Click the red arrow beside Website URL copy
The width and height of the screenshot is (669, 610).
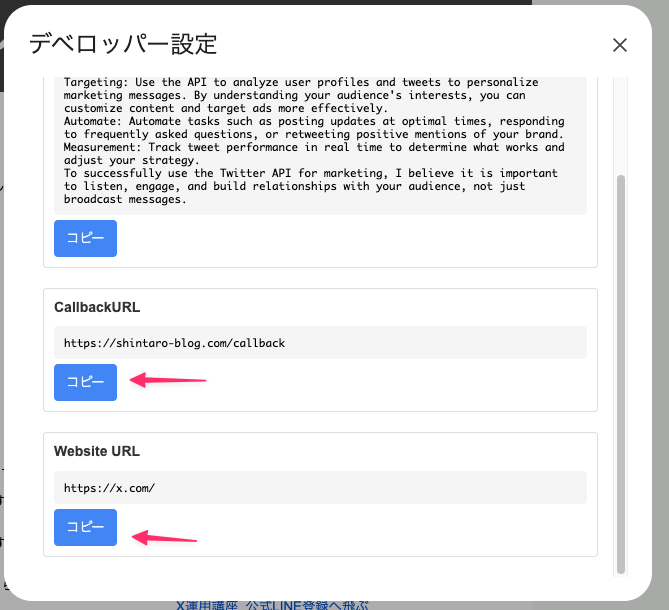[x=165, y=538]
